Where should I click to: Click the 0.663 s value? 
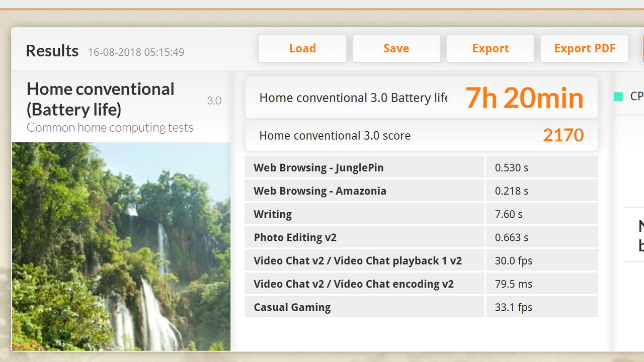(x=512, y=237)
